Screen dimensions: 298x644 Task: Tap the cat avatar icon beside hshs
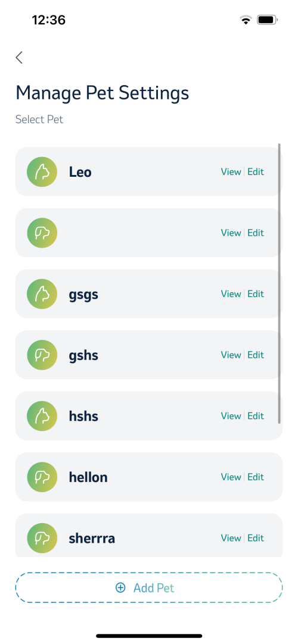(42, 416)
